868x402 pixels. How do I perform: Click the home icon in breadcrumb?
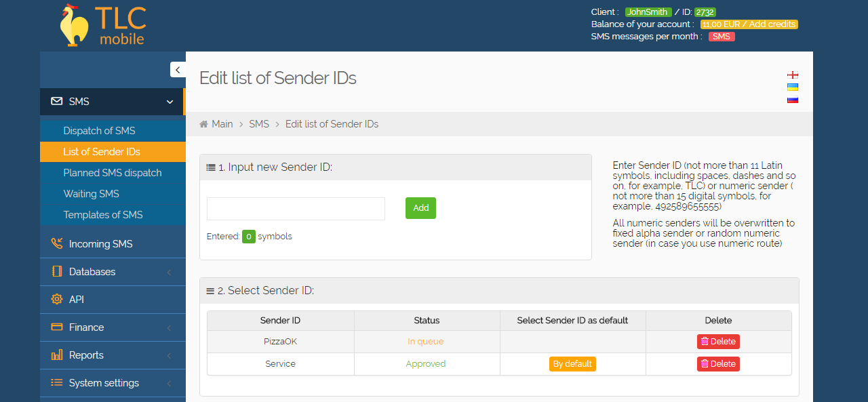click(x=203, y=124)
